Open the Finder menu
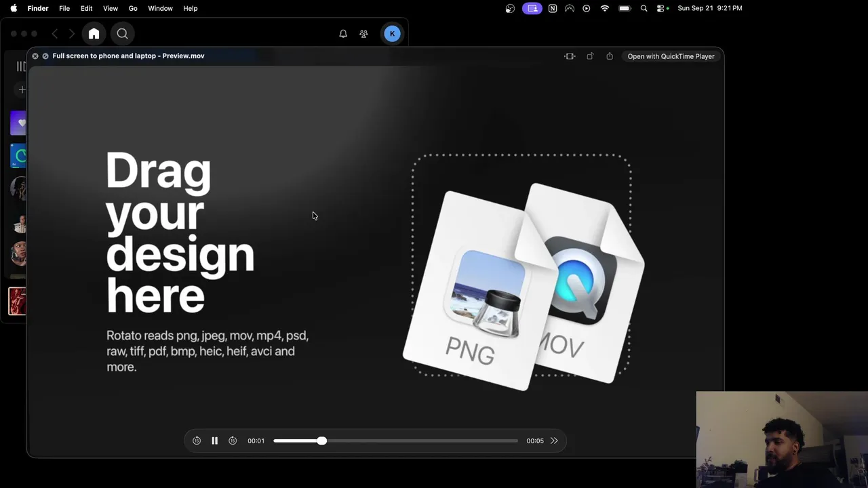 [x=38, y=8]
